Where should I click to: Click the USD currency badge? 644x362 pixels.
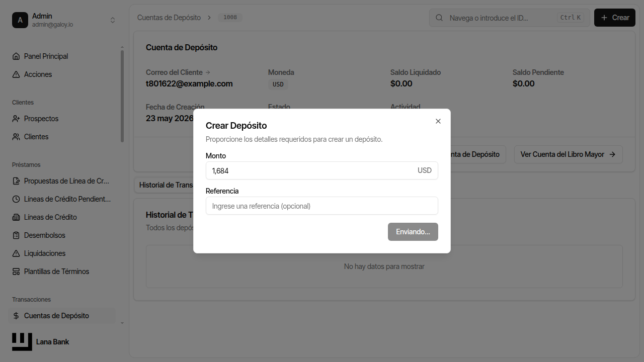278,84
